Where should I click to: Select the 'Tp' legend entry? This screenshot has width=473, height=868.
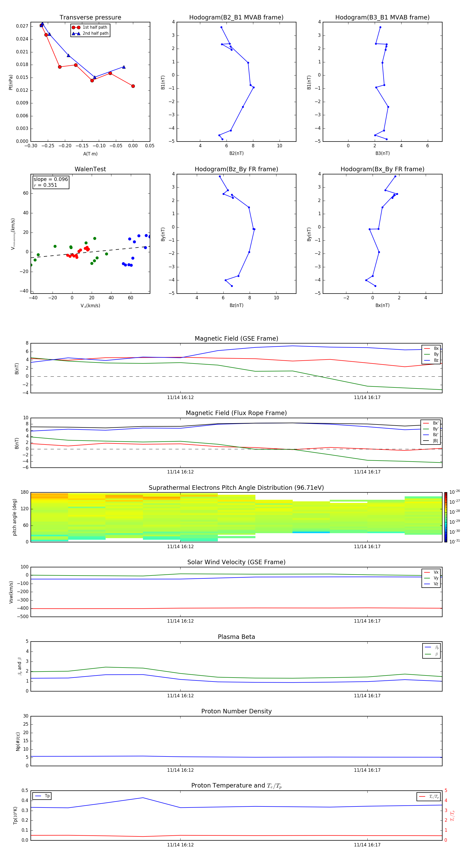click(x=42, y=796)
